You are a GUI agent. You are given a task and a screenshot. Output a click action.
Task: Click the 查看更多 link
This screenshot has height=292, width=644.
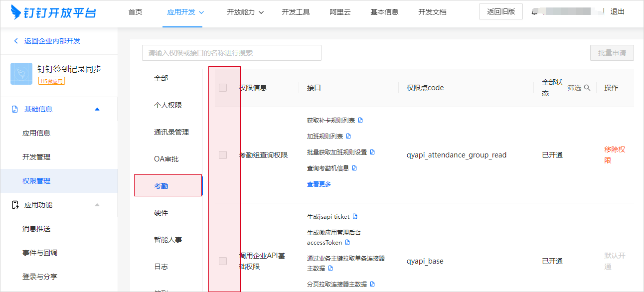tap(319, 184)
